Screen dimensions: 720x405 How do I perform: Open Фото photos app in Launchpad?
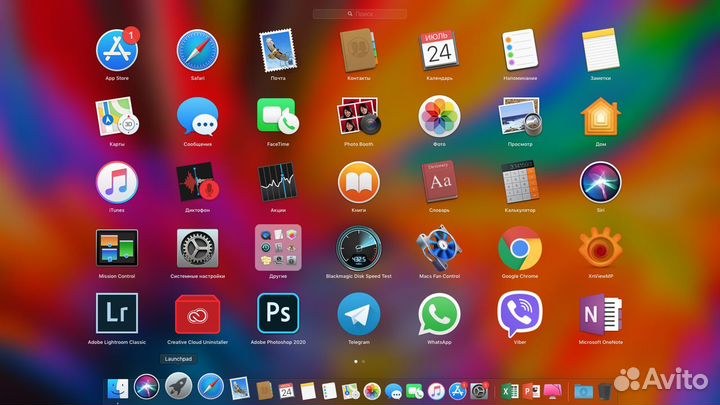pyautogui.click(x=439, y=117)
